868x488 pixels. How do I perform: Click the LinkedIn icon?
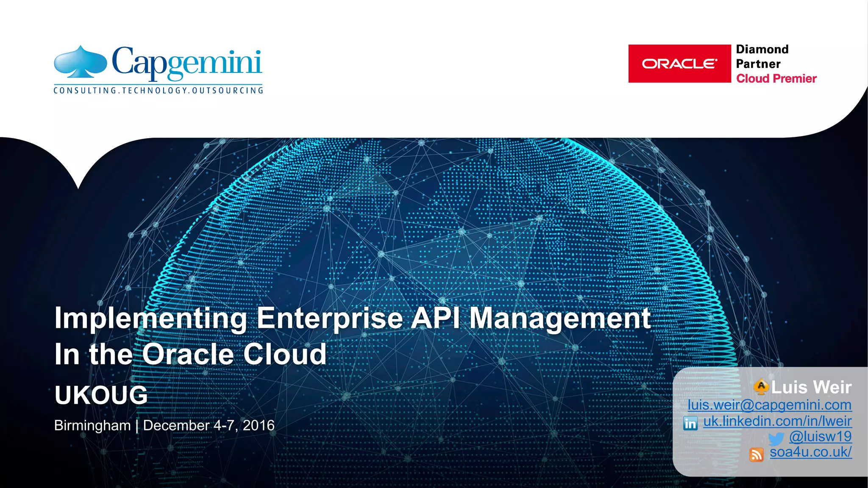point(690,423)
